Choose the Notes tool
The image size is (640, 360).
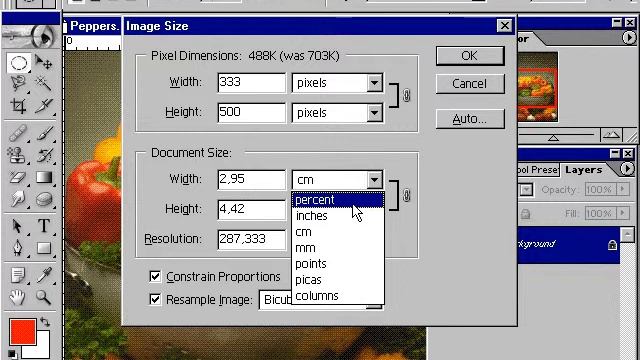(18, 275)
